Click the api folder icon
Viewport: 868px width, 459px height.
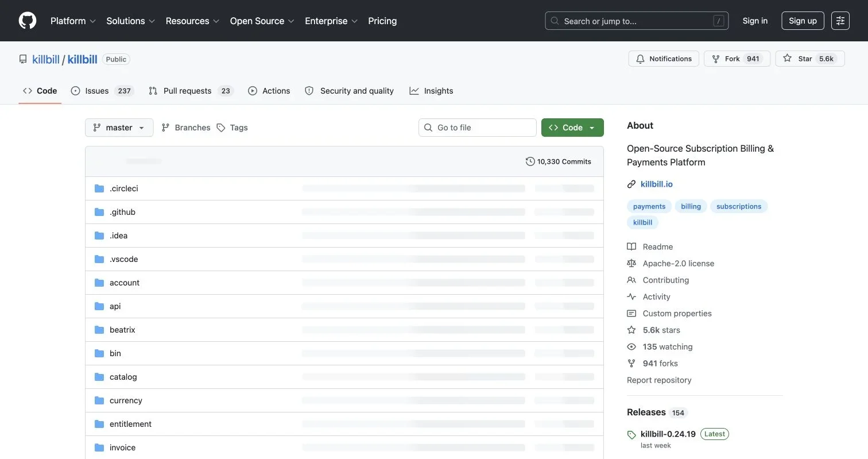pyautogui.click(x=99, y=306)
